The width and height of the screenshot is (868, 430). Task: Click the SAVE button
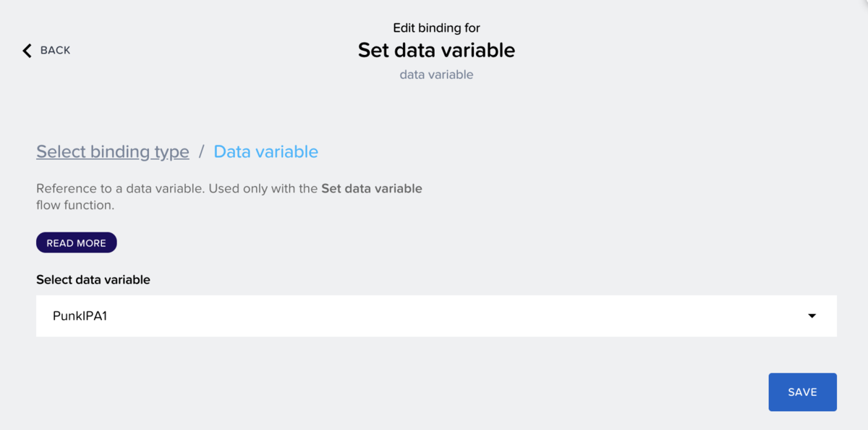click(802, 392)
